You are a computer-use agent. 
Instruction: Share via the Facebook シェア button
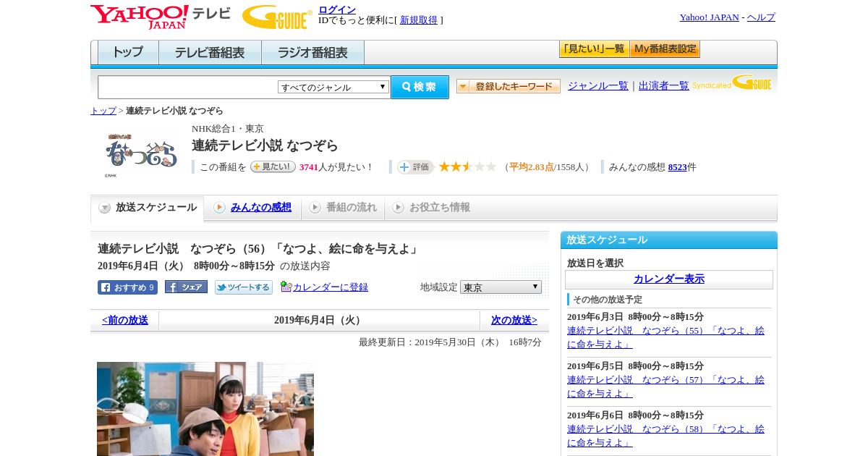pos(186,287)
